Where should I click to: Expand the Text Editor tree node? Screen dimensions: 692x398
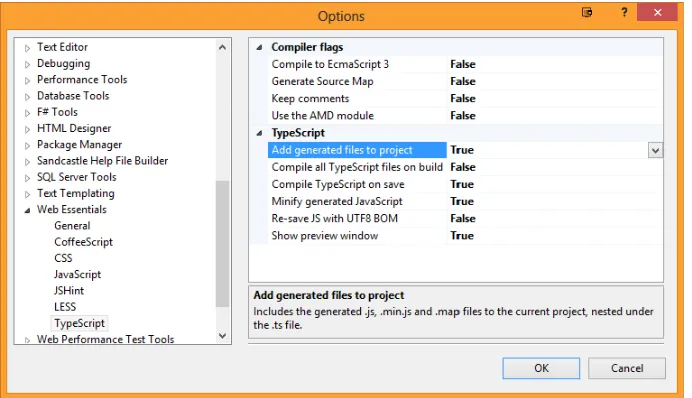click(x=27, y=48)
